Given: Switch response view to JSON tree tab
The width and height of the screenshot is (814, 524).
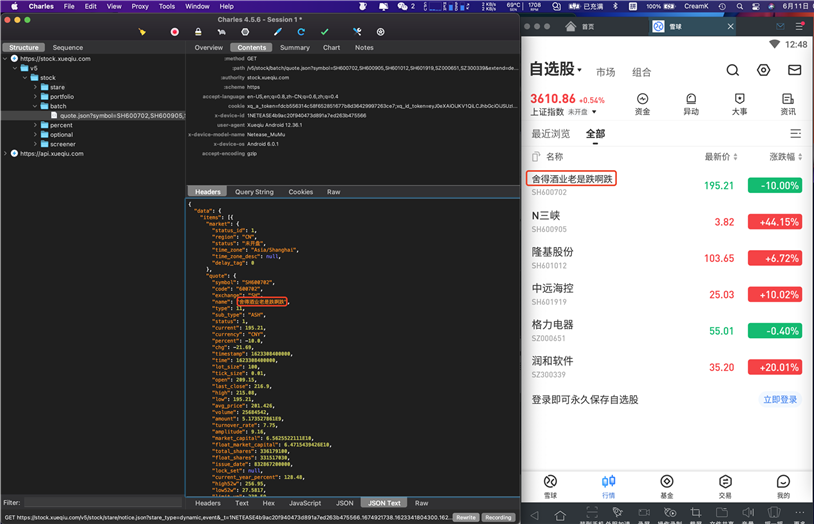Looking at the screenshot, I should coord(344,503).
